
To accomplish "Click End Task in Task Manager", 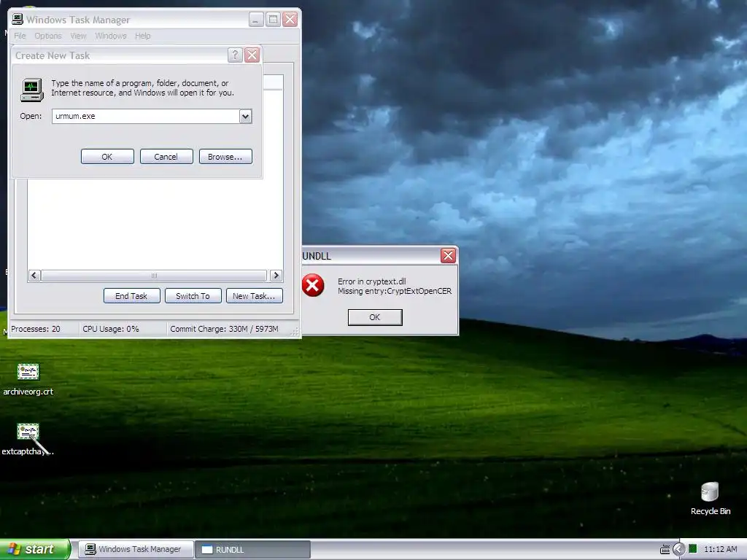I will (x=131, y=296).
